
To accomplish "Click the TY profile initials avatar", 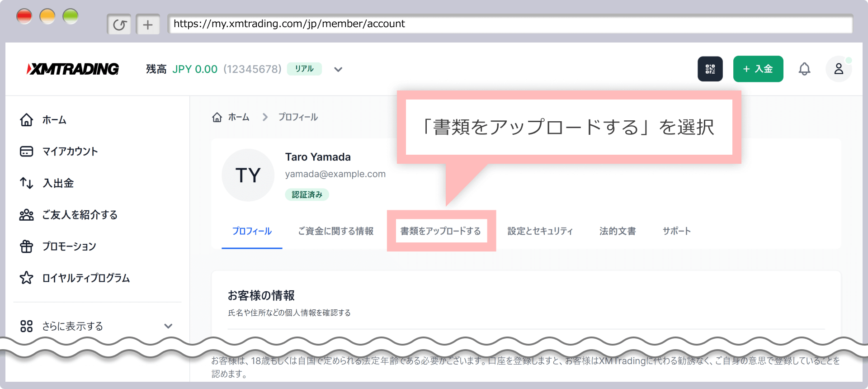I will [248, 175].
